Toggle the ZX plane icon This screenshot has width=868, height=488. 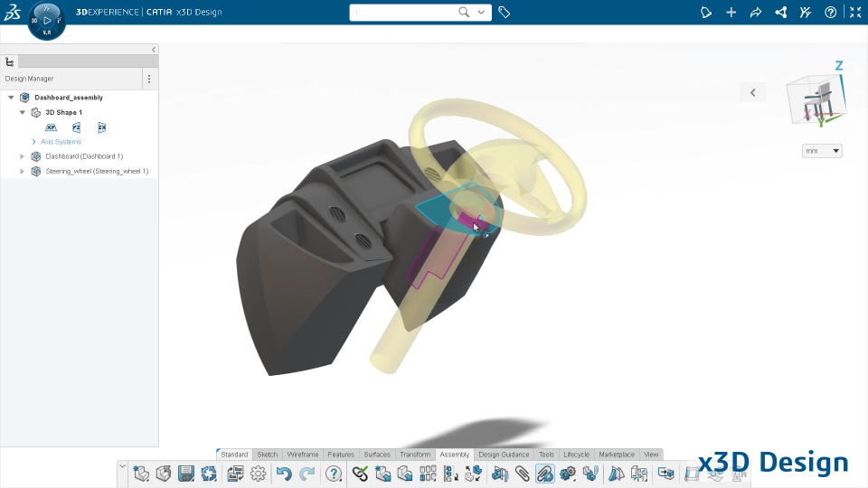click(x=102, y=127)
